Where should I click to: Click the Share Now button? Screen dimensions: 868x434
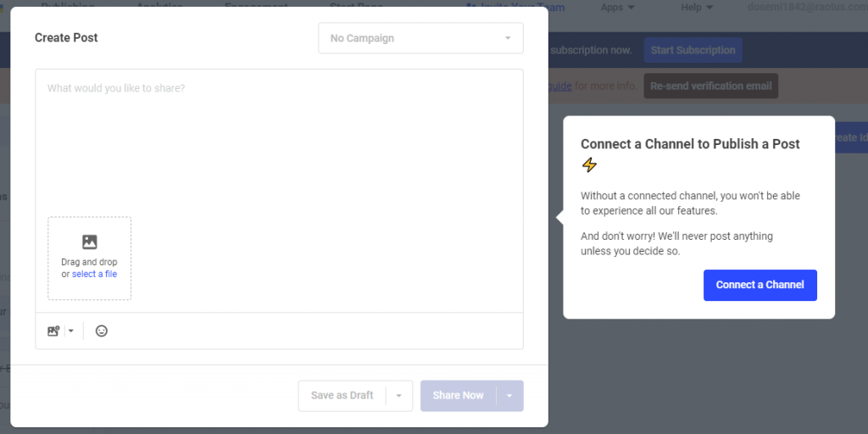(459, 396)
